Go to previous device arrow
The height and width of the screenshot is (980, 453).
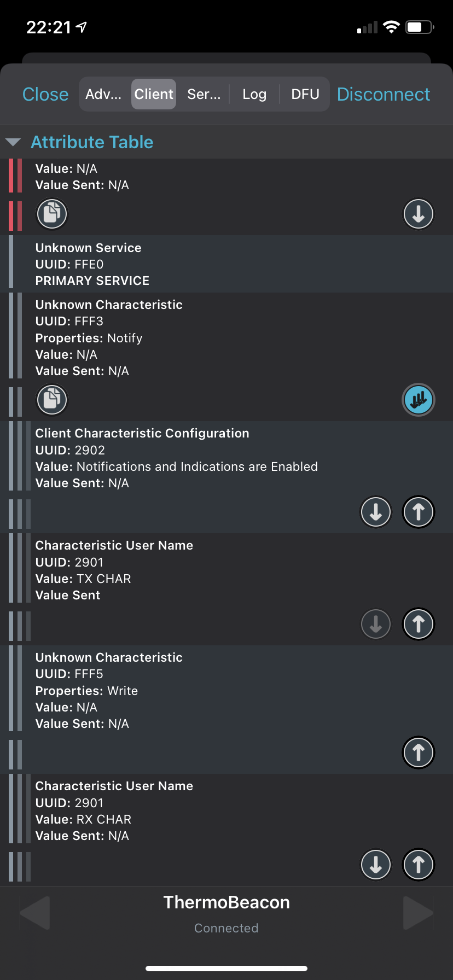coord(34,913)
